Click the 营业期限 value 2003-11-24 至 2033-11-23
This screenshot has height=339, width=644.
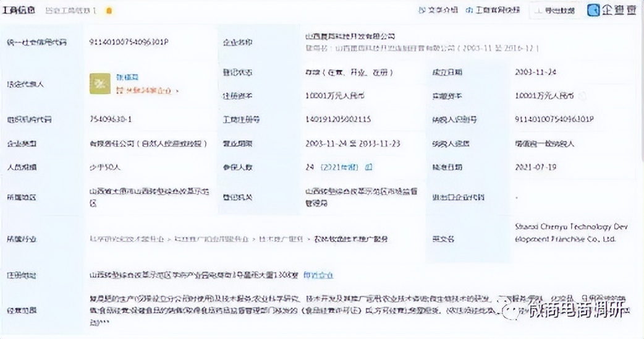point(352,144)
